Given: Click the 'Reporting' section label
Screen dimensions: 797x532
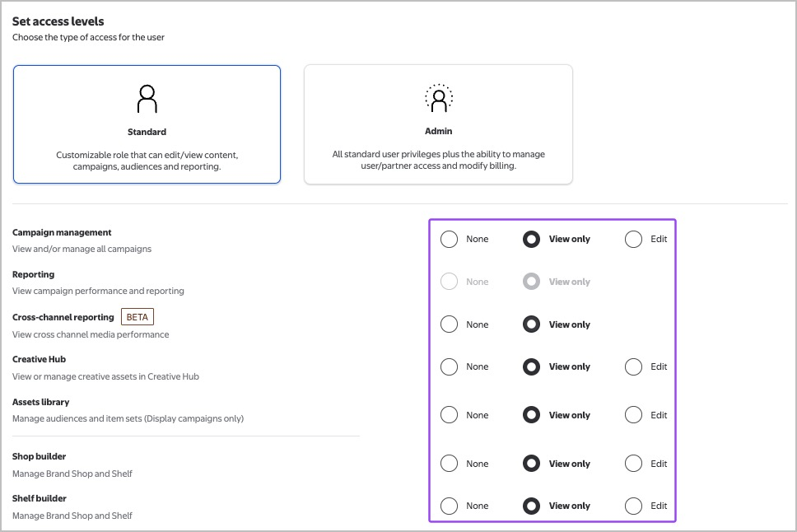Looking at the screenshot, I should tap(33, 274).
